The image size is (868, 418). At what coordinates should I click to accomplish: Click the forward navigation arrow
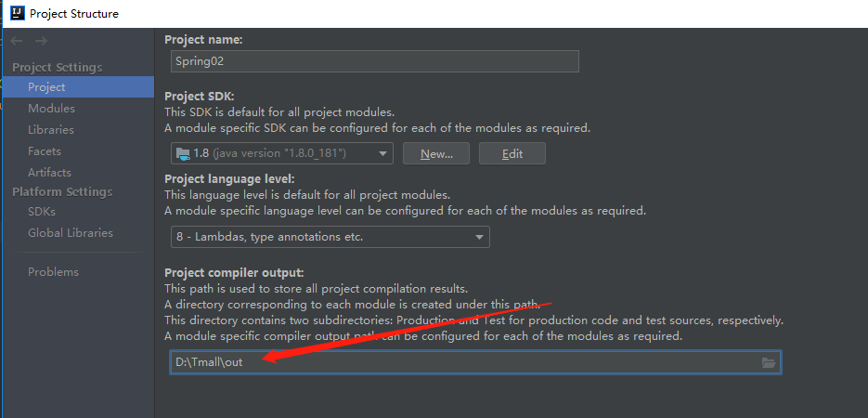pos(41,41)
